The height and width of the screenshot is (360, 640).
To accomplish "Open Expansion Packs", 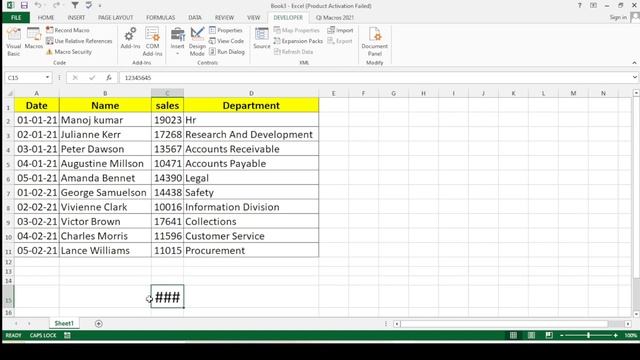I will click(298, 41).
